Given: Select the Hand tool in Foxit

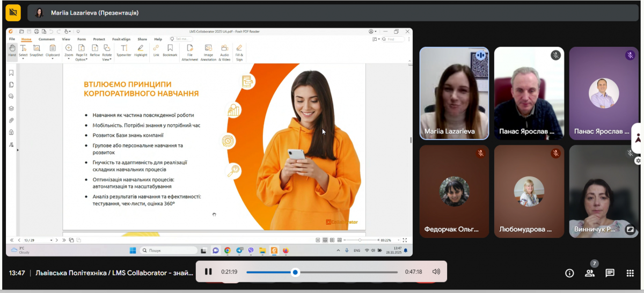Looking at the screenshot, I should point(12,50).
